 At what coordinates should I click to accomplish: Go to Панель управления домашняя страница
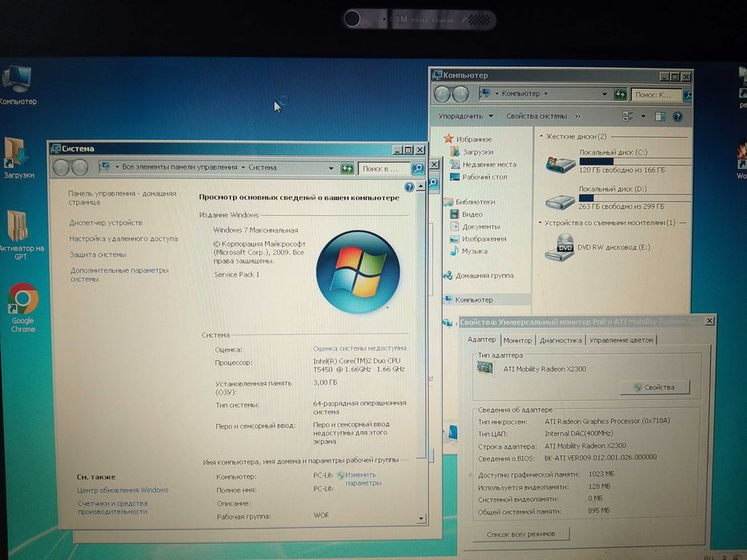click(x=122, y=198)
